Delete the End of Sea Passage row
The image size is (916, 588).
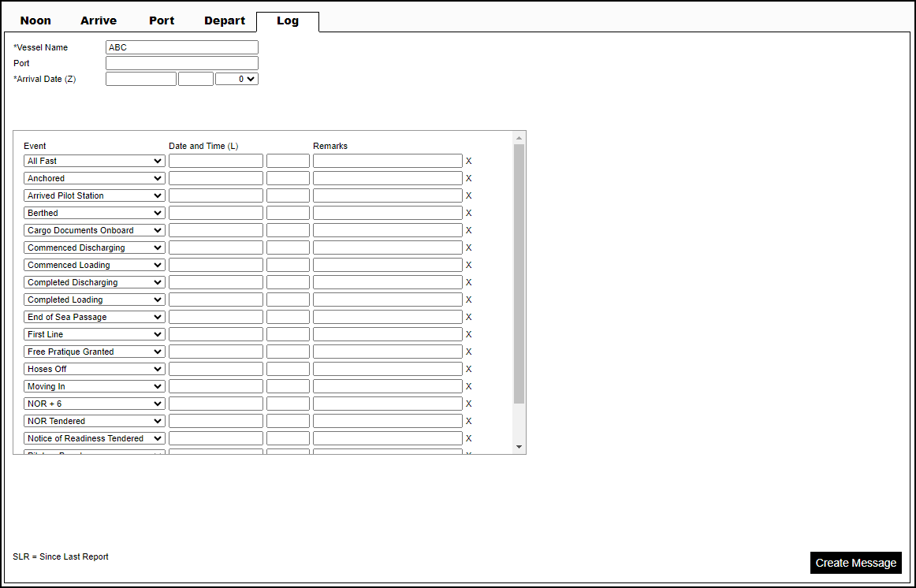click(x=468, y=317)
